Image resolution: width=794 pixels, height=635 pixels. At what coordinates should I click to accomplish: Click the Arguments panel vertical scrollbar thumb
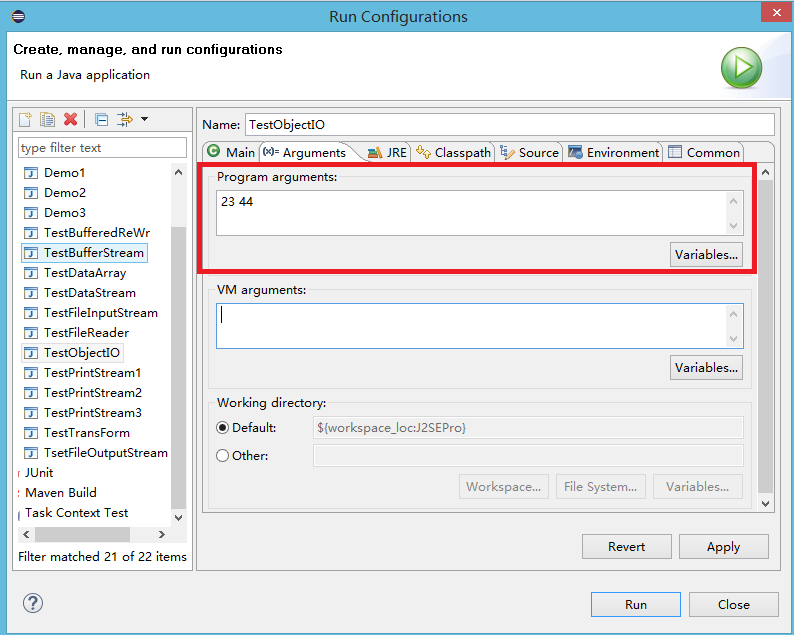766,336
